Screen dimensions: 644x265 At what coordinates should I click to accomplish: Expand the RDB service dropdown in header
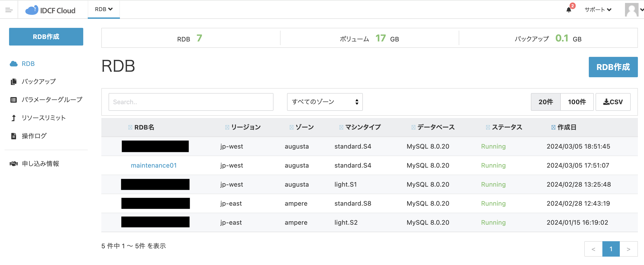click(104, 9)
